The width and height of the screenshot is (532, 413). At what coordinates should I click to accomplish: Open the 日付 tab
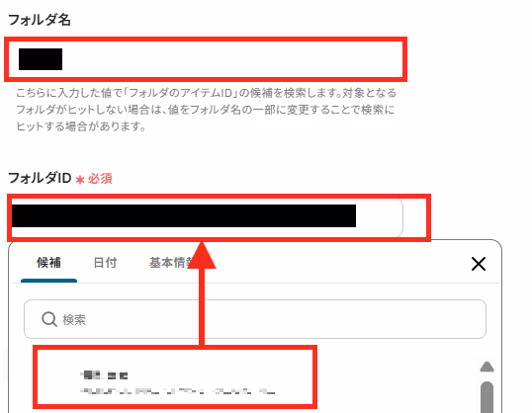105,263
